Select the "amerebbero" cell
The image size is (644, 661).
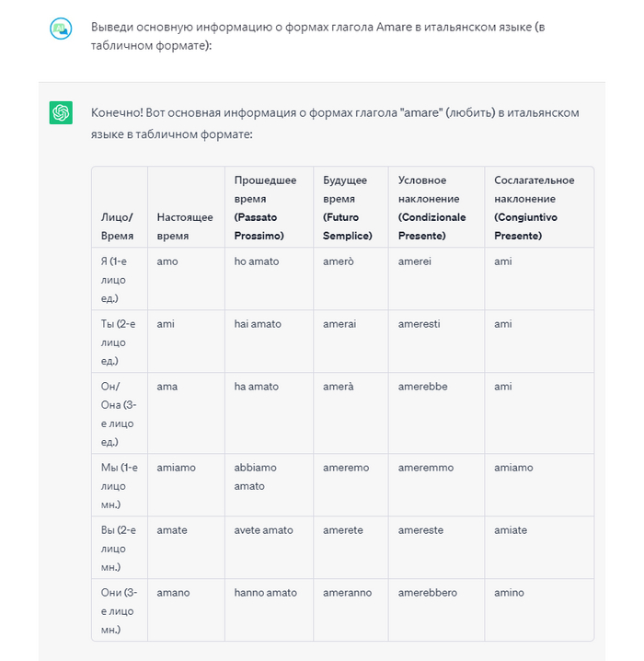coord(428,593)
